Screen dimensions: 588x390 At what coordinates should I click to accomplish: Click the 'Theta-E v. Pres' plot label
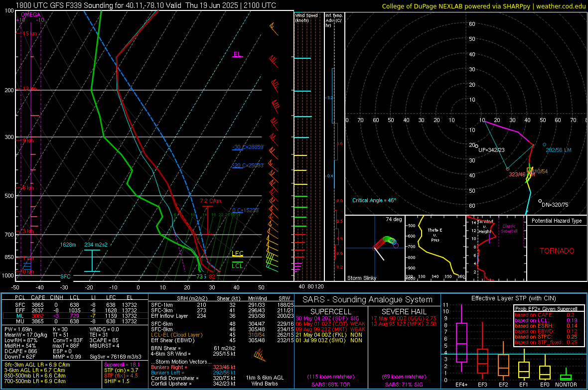click(435, 235)
